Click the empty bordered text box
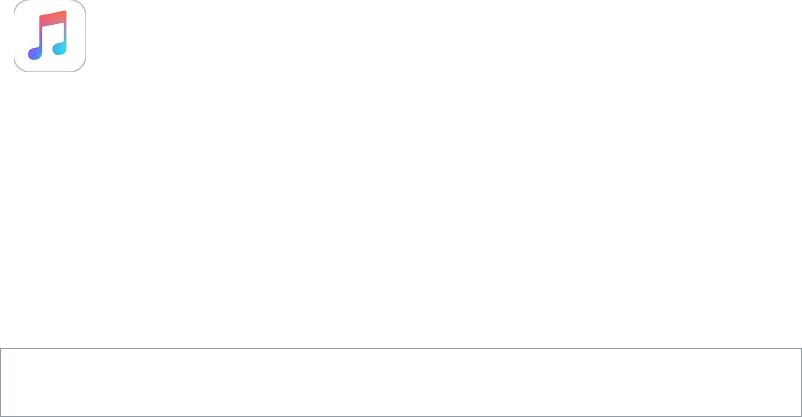Image resolution: width=802 pixels, height=417 pixels. 401,382
